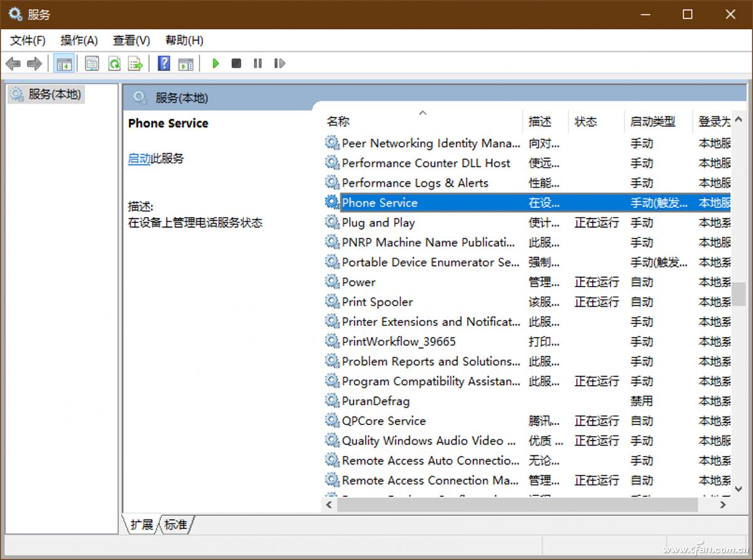Click the horizontal scrollbar left arrow
Screen dimensions: 753x560
[329, 504]
